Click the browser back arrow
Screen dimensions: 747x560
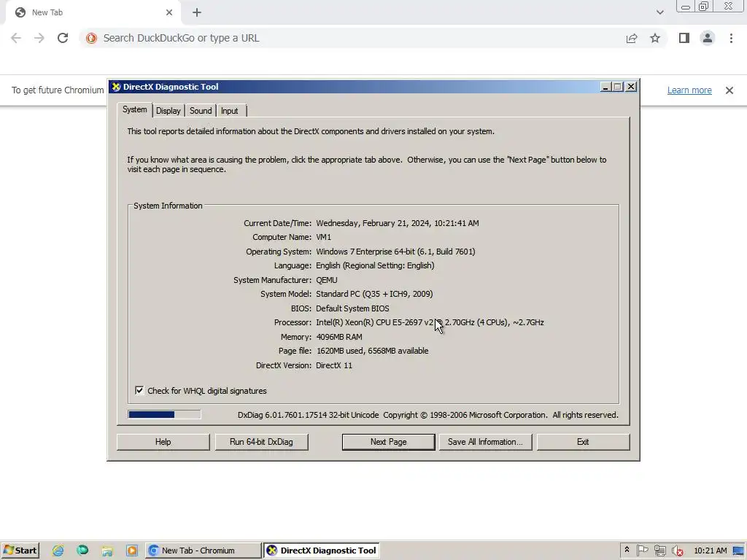pos(16,38)
